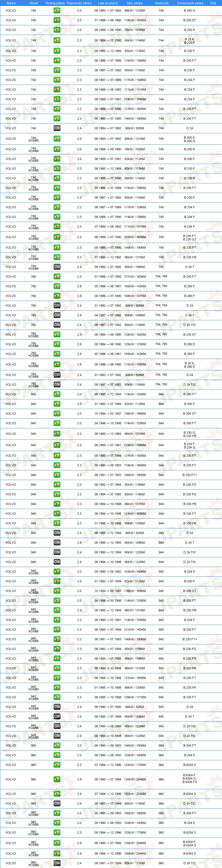Click the Rodzaj paliwa column header
This screenshot has width=222, height=868.
(55, 3)
